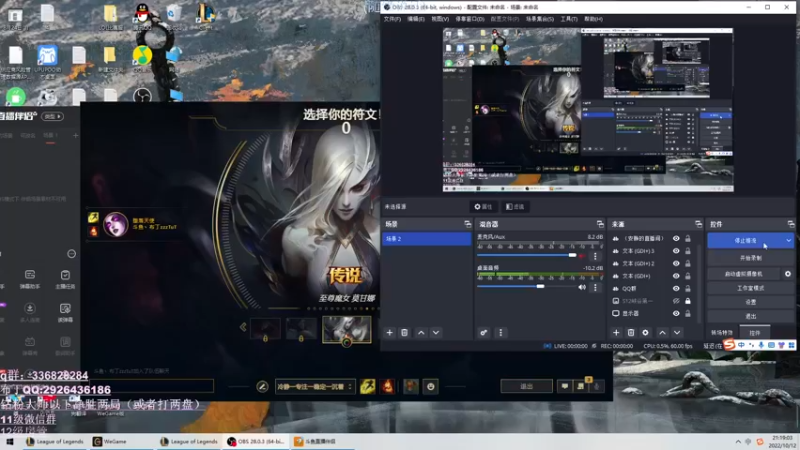Select the Ignite summoner spell icon
The height and width of the screenshot is (450, 800).
click(x=387, y=386)
